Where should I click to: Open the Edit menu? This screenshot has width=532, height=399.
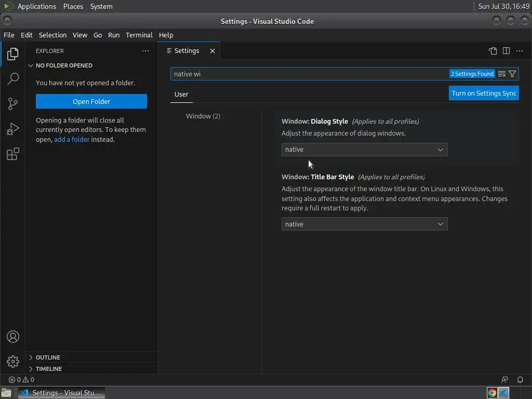click(26, 35)
